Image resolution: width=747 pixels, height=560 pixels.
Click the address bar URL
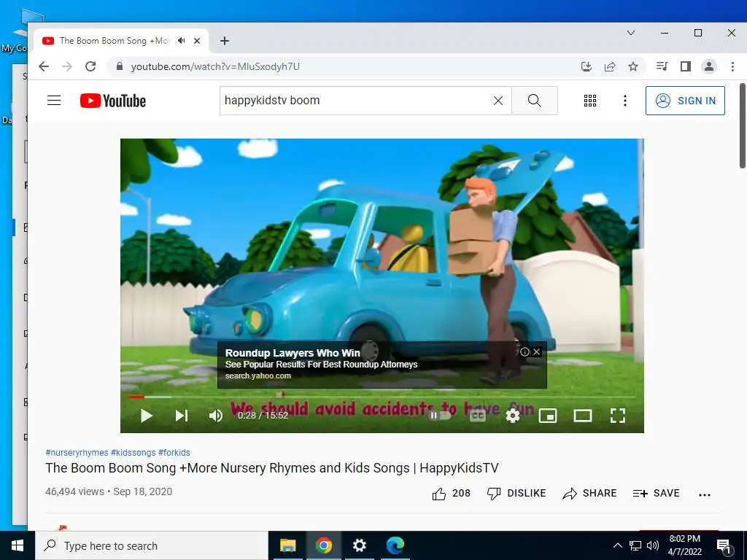click(x=215, y=66)
